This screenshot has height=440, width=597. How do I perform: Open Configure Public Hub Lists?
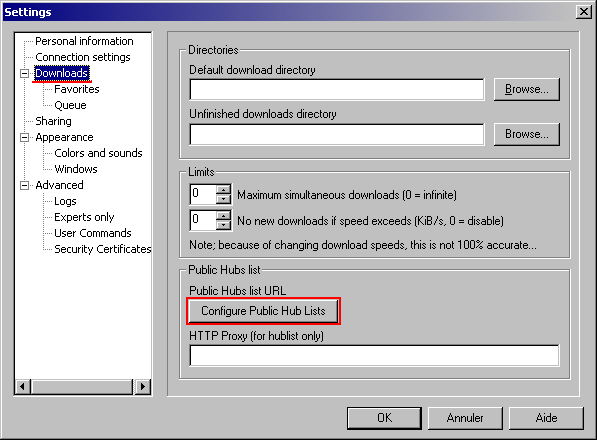pyautogui.click(x=263, y=311)
